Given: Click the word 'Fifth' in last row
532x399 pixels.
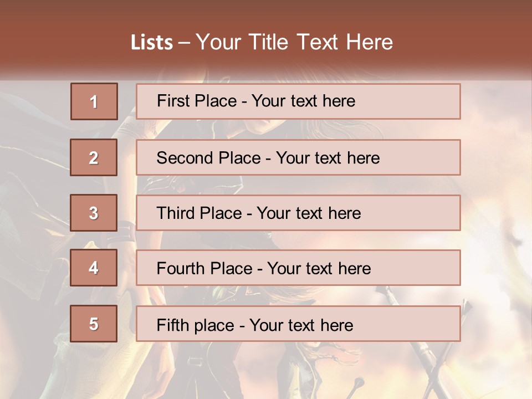Looking at the screenshot, I should pos(173,325).
